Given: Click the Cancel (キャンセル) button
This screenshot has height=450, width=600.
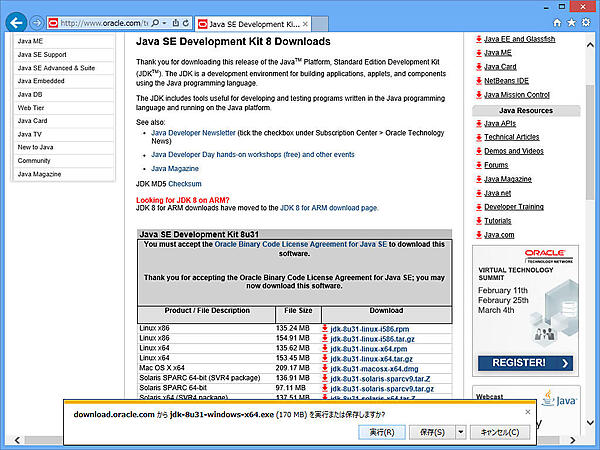Looking at the screenshot, I should click(499, 432).
